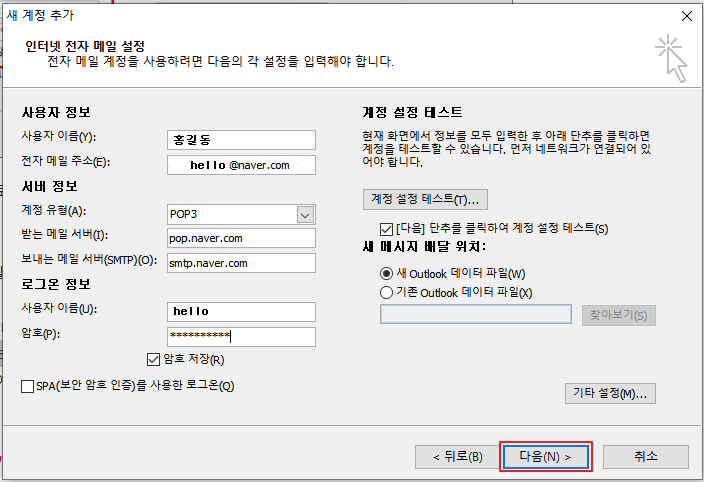Click the 받는 메일 서버(I): label
Screen dimensions: 704x482
click(65, 234)
